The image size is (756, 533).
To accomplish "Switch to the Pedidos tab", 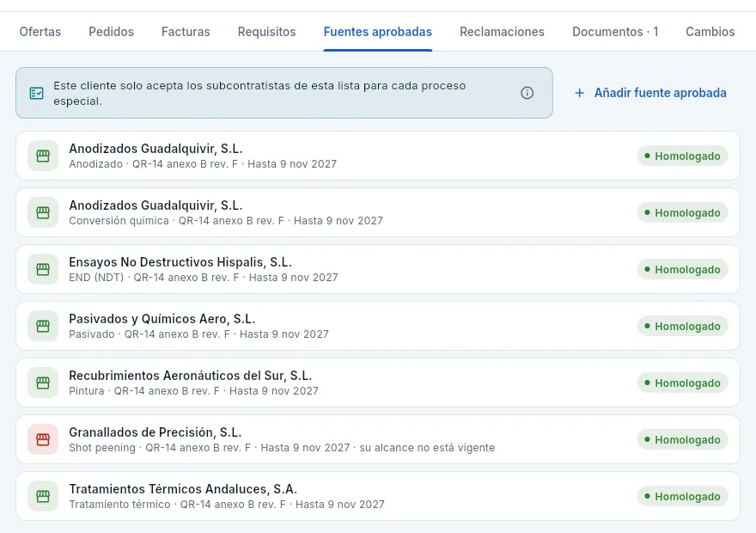I will point(112,32).
